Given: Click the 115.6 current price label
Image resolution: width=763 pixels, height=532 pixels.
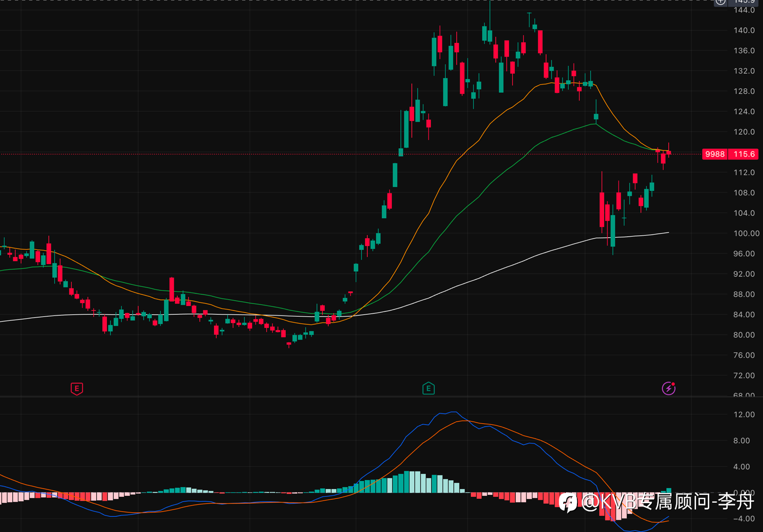Looking at the screenshot, I should [744, 154].
